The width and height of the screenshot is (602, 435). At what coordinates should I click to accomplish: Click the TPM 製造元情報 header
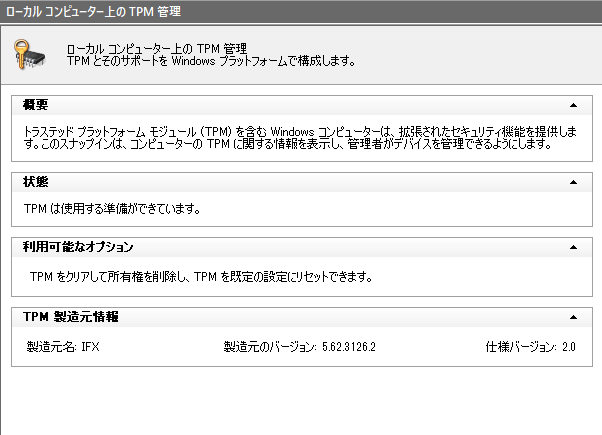tap(302, 317)
